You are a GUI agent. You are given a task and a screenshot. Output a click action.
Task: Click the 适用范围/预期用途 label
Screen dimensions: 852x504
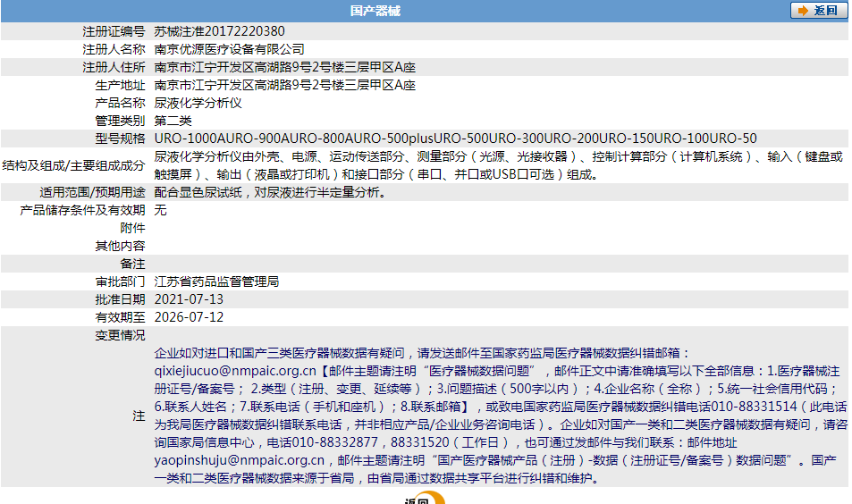(92, 192)
